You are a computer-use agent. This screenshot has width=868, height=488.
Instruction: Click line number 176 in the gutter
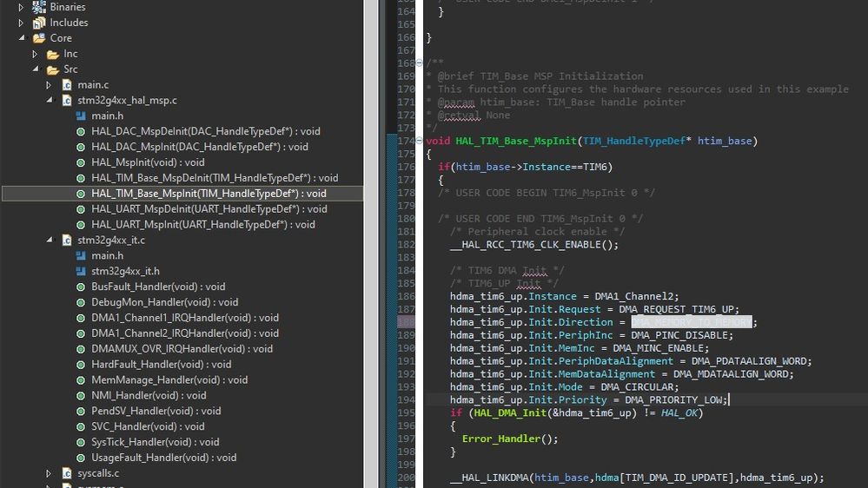[x=407, y=167]
